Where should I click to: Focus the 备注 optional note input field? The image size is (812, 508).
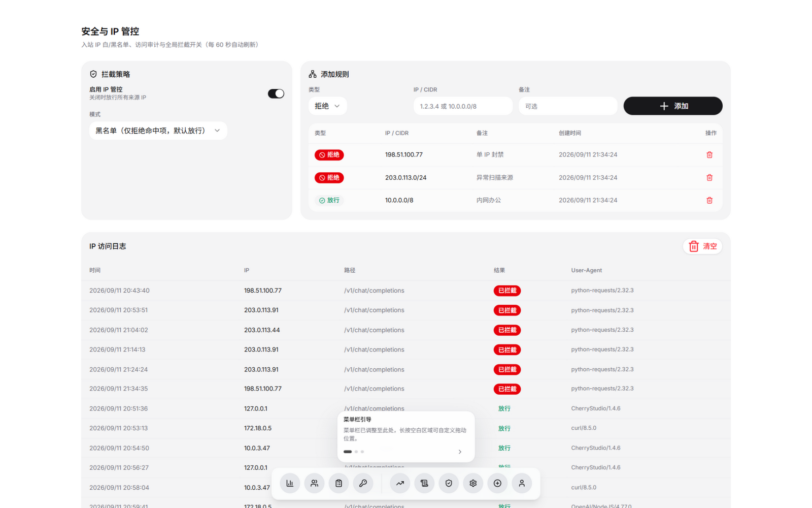(x=568, y=106)
